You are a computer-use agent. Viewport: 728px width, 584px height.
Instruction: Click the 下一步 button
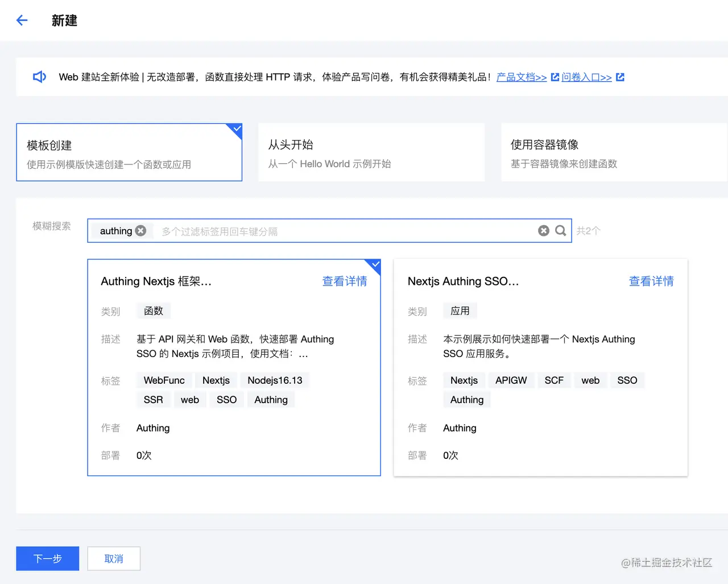[47, 558]
